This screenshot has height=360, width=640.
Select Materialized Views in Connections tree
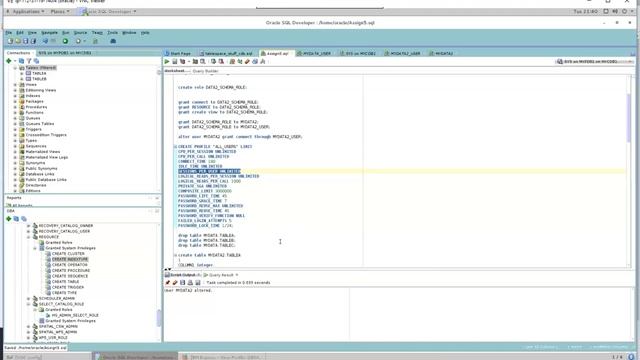[42, 152]
